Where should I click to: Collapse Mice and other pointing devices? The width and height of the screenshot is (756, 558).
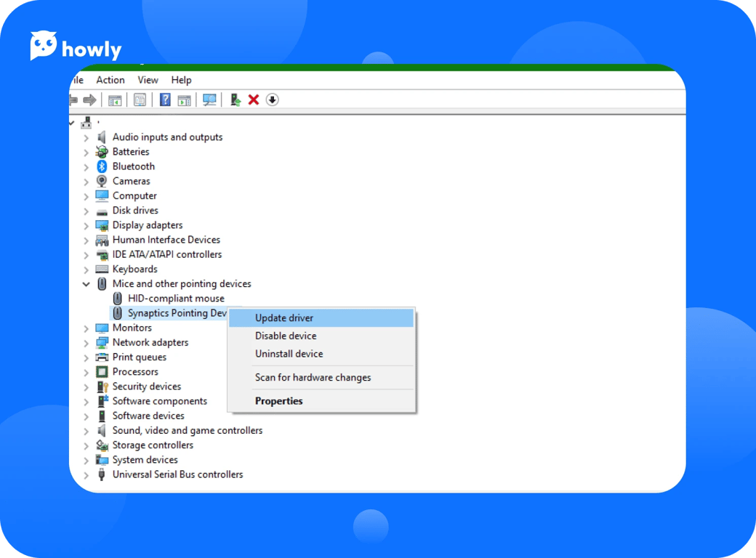pos(87,284)
